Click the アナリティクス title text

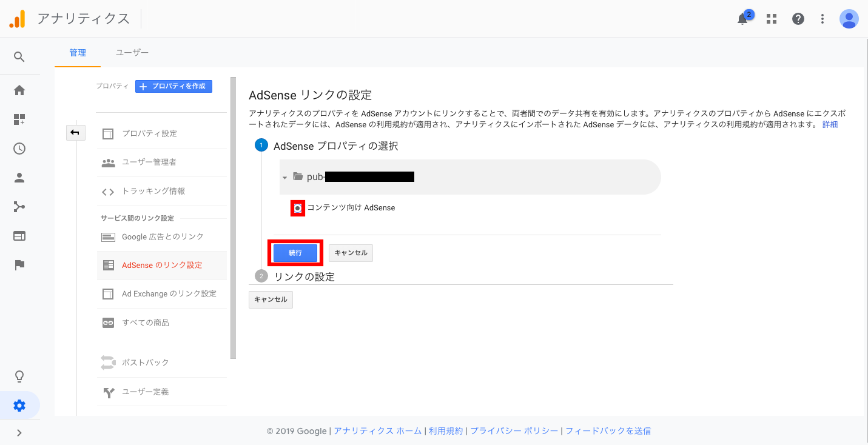click(x=84, y=19)
